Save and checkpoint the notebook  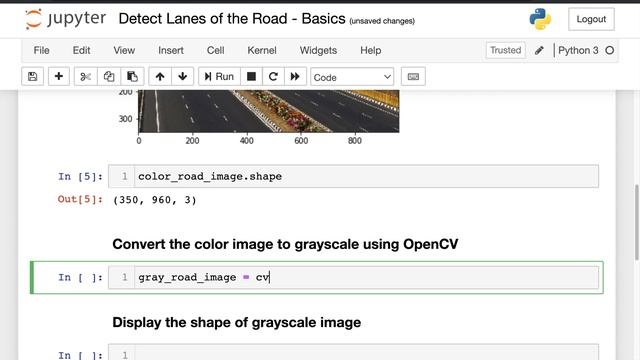pos(33,76)
